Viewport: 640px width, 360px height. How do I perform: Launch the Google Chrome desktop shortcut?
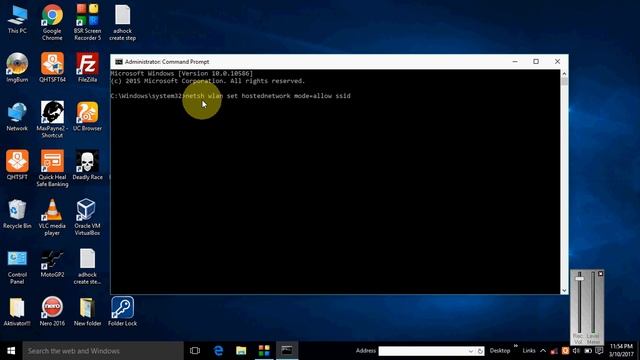(52, 22)
